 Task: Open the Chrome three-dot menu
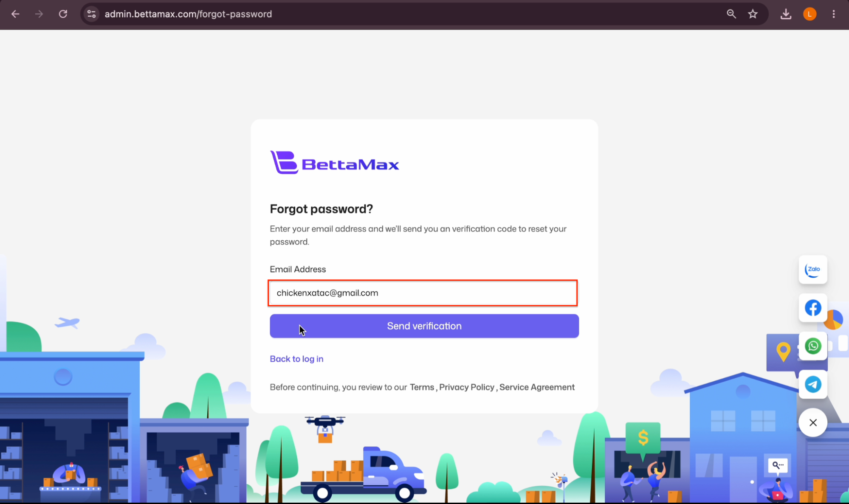(x=834, y=14)
